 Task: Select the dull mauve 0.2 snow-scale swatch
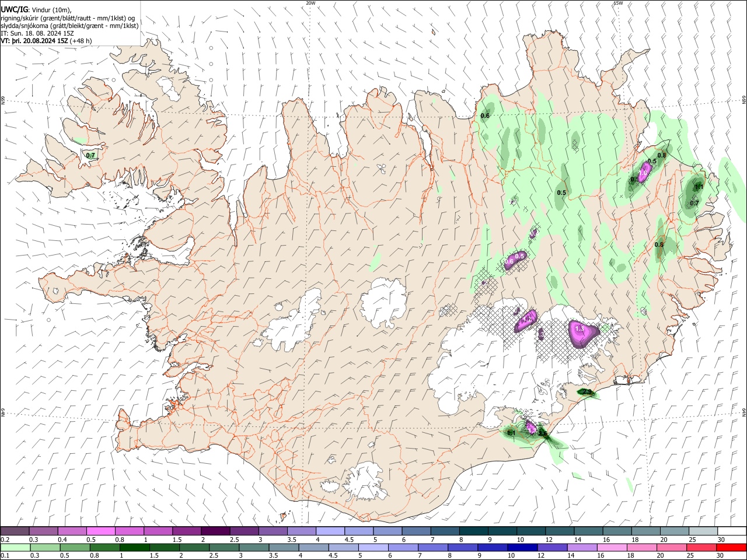click(15, 531)
